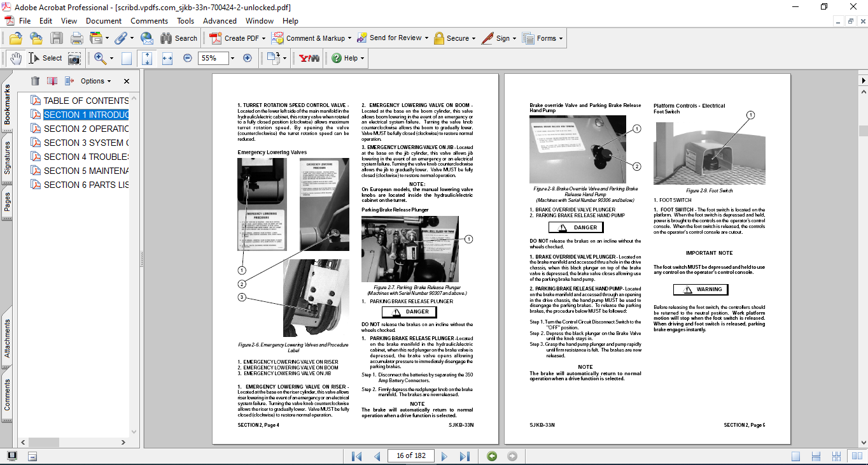Click the page number input field
Image resolution: width=868 pixels, height=465 pixels.
pyautogui.click(x=412, y=456)
